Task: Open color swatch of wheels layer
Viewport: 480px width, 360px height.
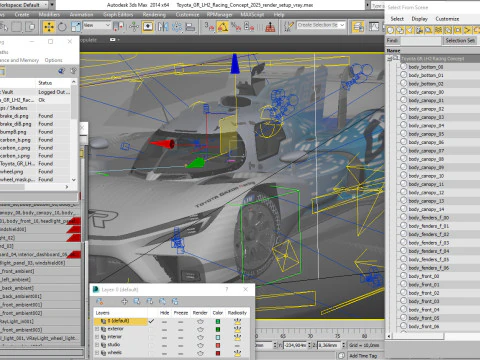Action: coord(218,353)
